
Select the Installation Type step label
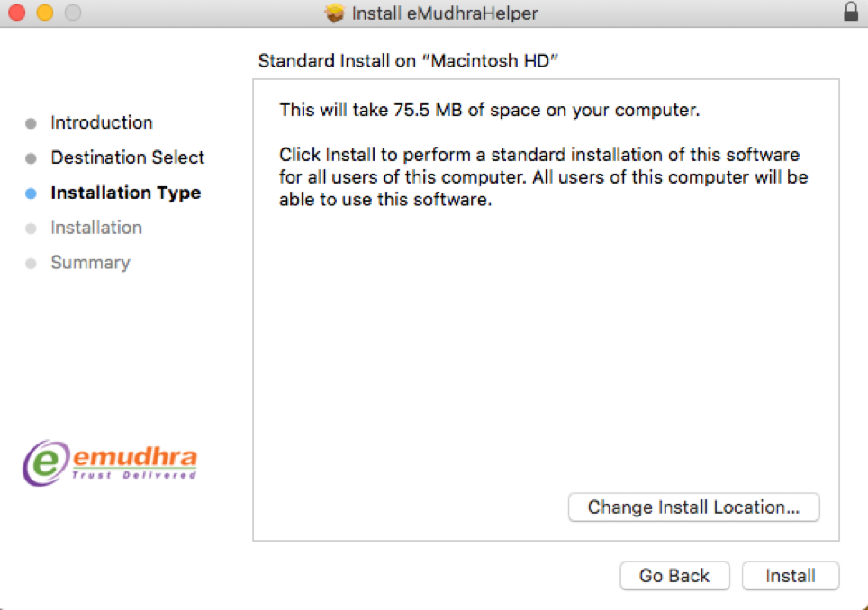pos(126,193)
